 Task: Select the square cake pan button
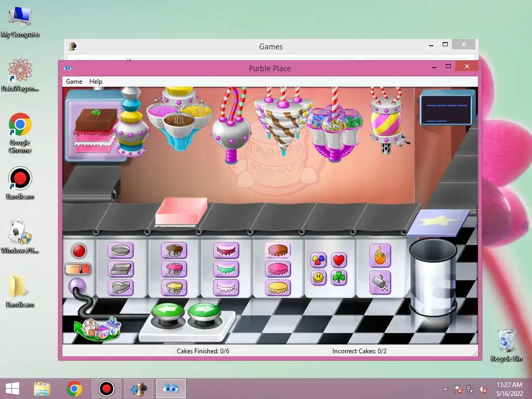coord(121,269)
